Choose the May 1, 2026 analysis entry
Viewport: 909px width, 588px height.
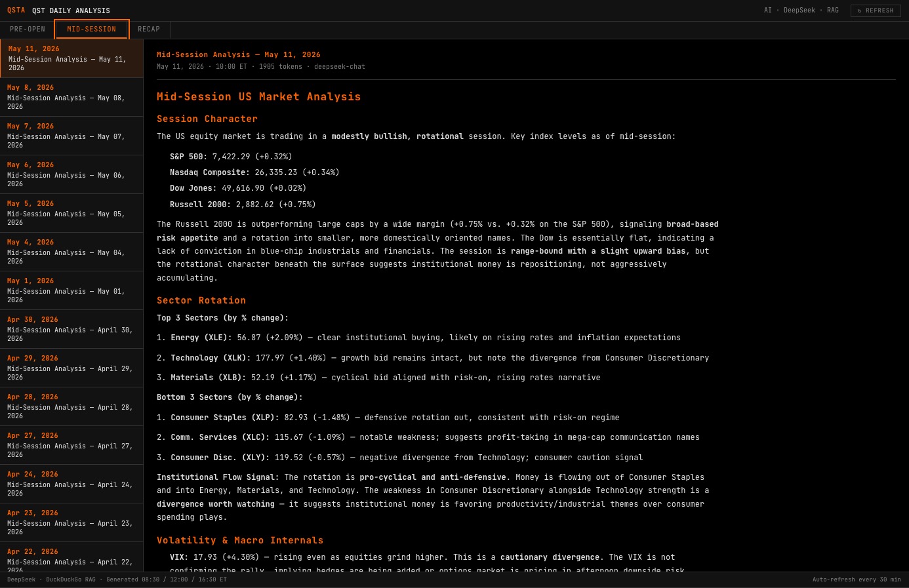click(x=71, y=290)
